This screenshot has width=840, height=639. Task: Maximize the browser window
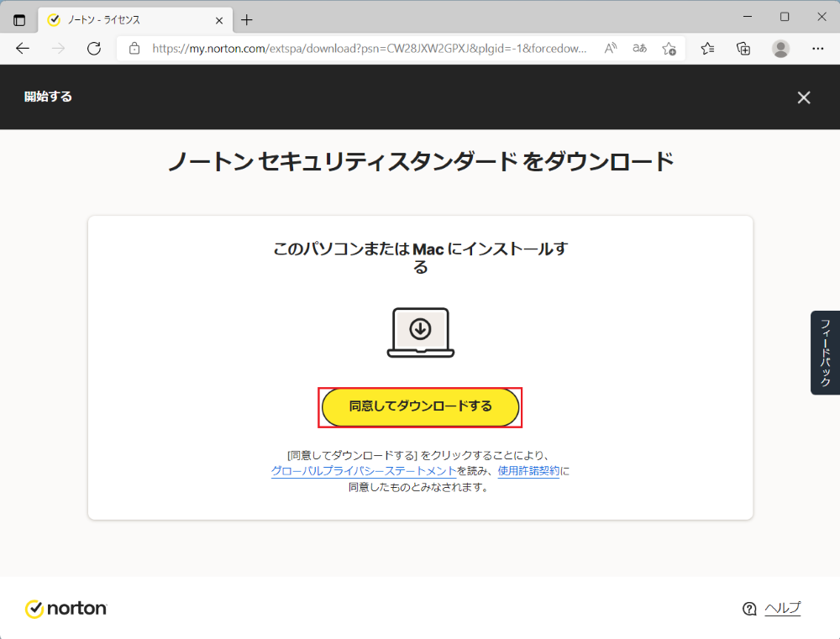coord(785,17)
